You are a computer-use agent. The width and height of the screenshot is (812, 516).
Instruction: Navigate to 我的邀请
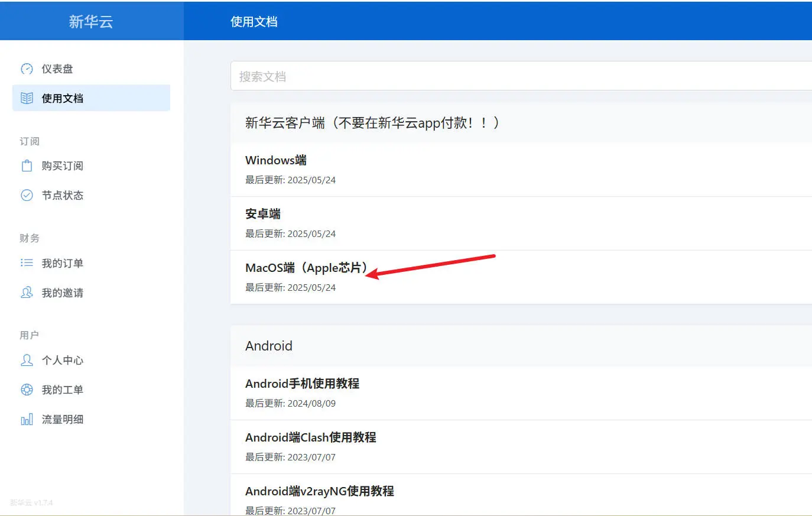point(91,293)
